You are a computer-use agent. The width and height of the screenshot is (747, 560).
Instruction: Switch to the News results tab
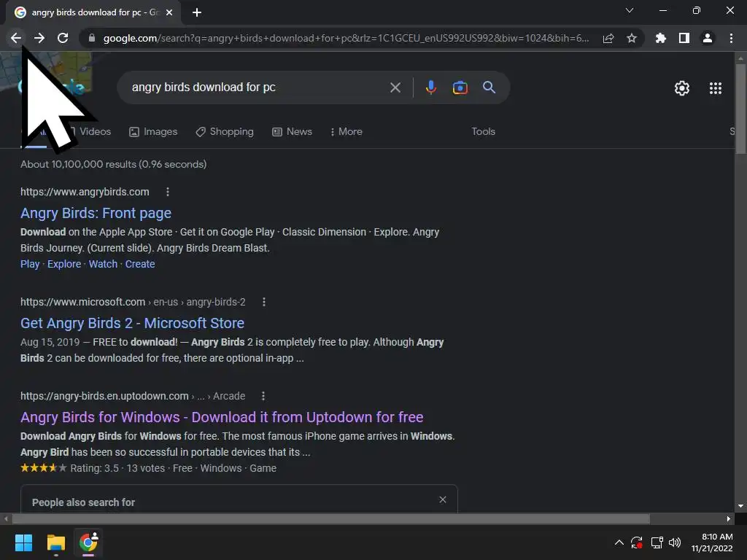[x=292, y=131]
